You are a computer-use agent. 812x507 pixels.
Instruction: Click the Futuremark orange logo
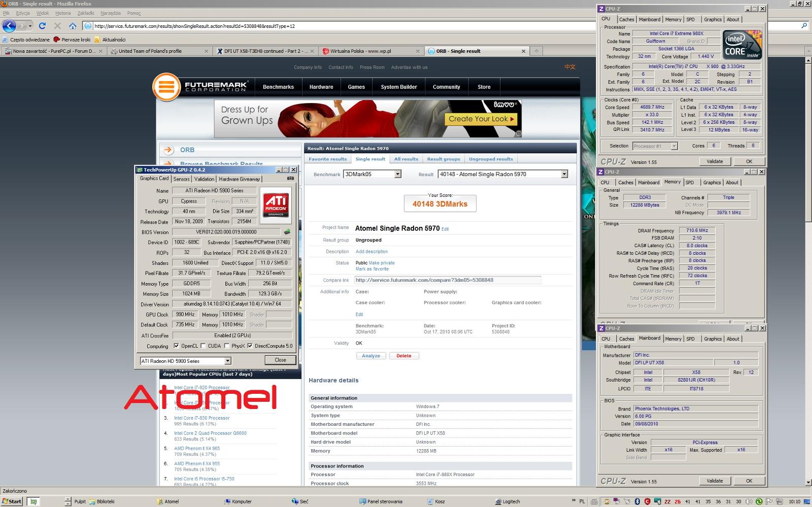[166, 87]
